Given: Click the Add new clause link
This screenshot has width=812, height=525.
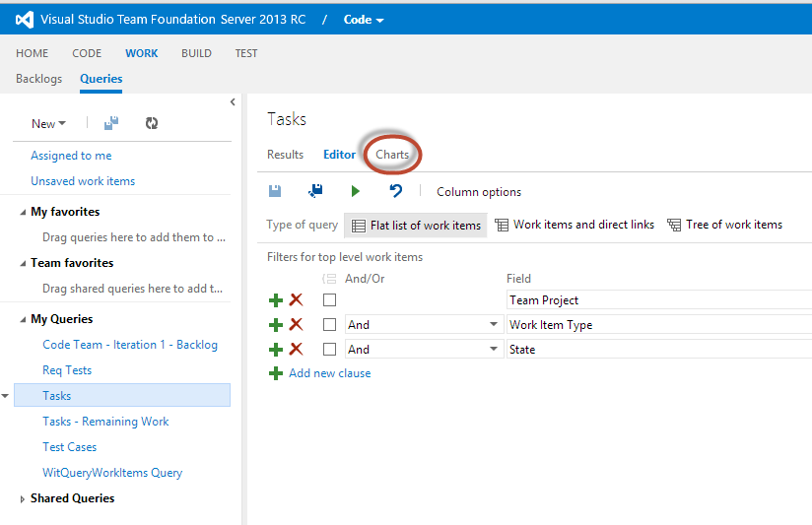Looking at the screenshot, I should click(x=330, y=373).
